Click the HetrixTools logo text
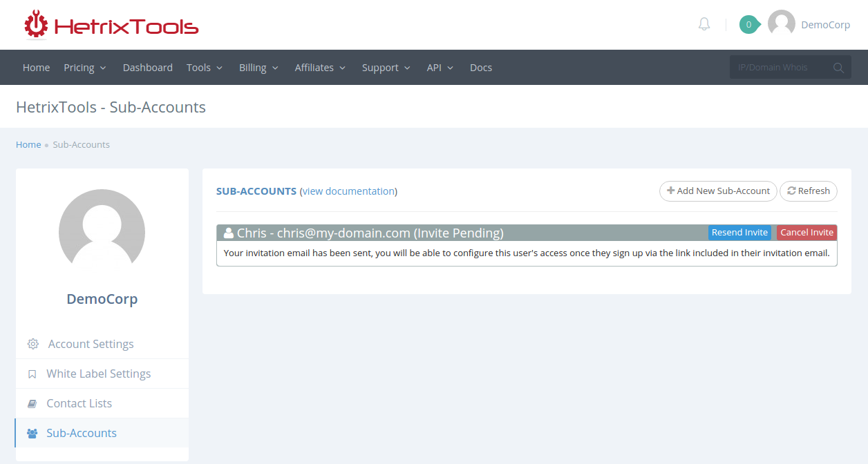This screenshot has height=464, width=868. click(x=126, y=27)
